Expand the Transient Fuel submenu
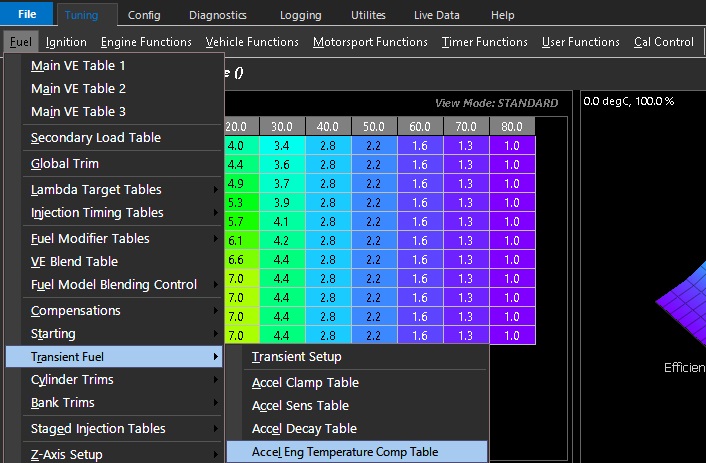Image resolution: width=706 pixels, height=463 pixels. [x=114, y=357]
